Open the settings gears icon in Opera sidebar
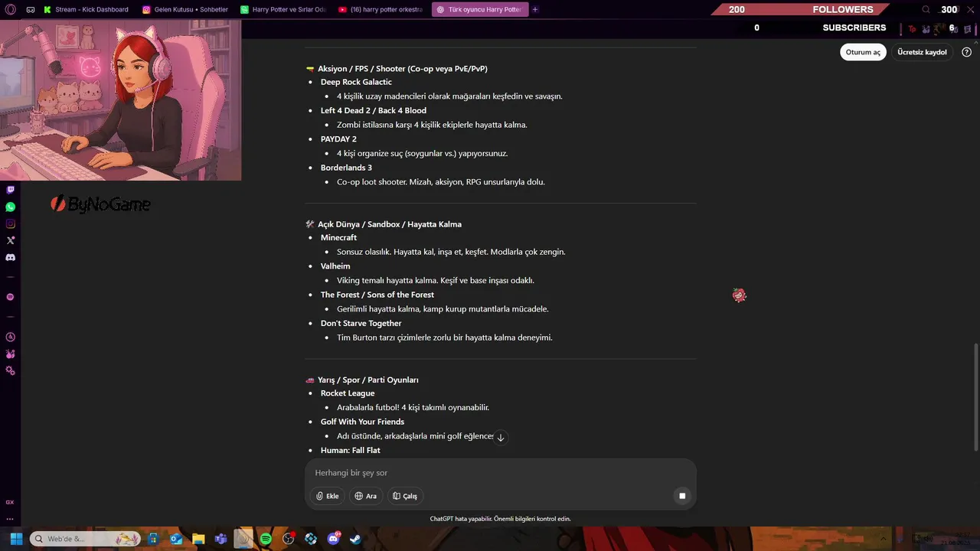The height and width of the screenshot is (551, 980). point(10,371)
